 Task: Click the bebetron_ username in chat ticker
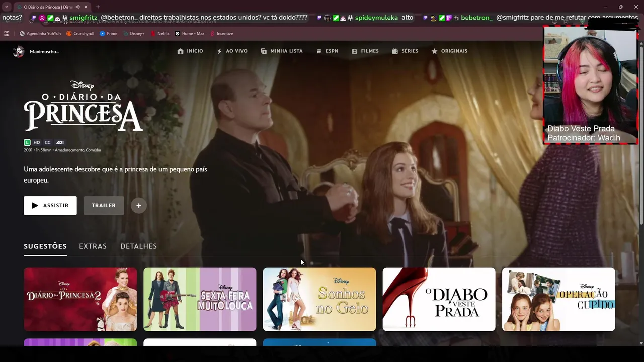[476, 18]
